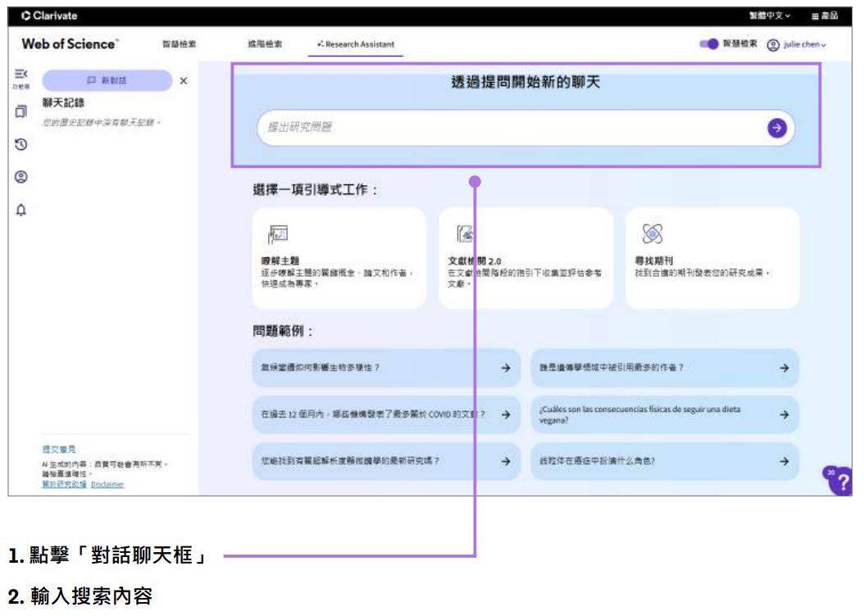Open the Disclaimer link
Screen dimensions: 864x616
point(107,484)
